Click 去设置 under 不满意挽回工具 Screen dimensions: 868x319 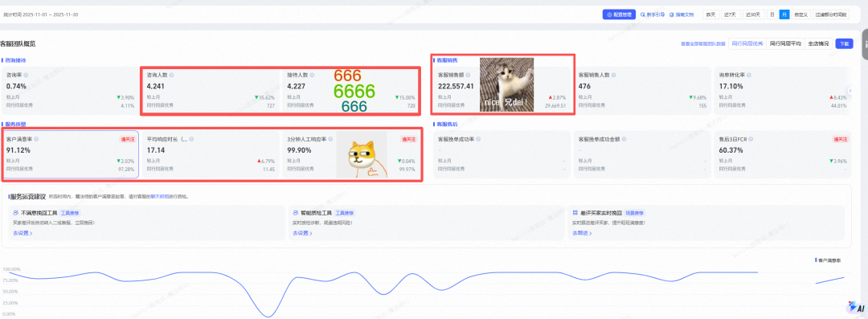click(x=23, y=233)
